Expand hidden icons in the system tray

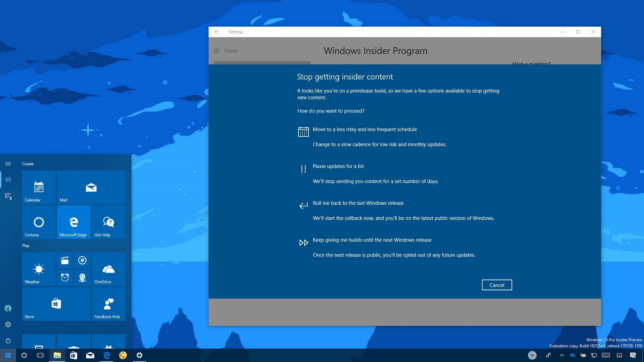562,355
